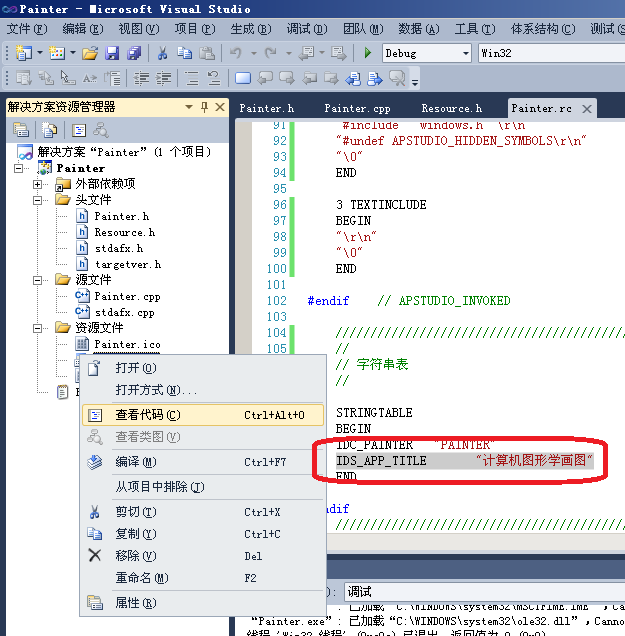Choose 打开方式(N)... from context menu
Screen dimensions: 625x636
click(x=203, y=390)
